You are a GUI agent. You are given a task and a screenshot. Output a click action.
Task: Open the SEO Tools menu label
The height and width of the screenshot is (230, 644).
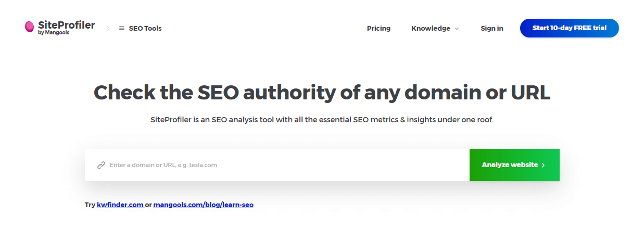coord(145,29)
